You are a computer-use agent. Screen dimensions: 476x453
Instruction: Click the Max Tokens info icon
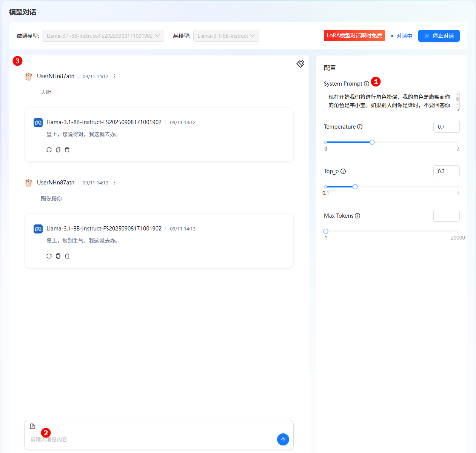coord(357,216)
